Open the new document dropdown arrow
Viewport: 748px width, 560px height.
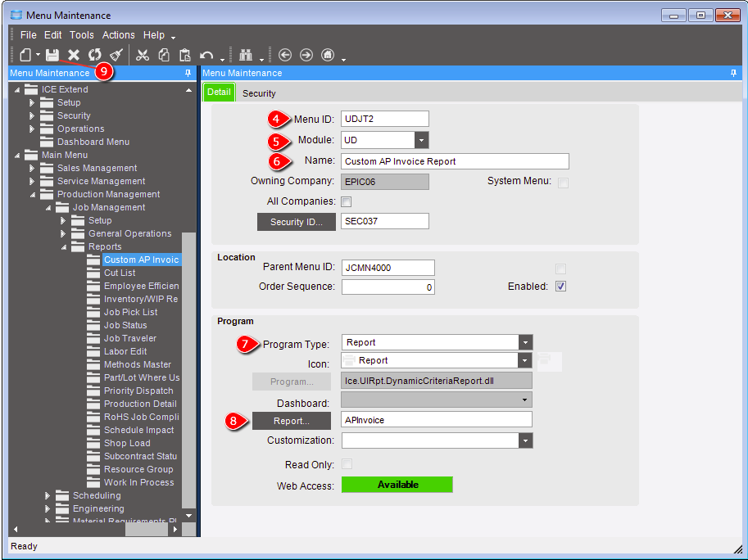tap(39, 55)
